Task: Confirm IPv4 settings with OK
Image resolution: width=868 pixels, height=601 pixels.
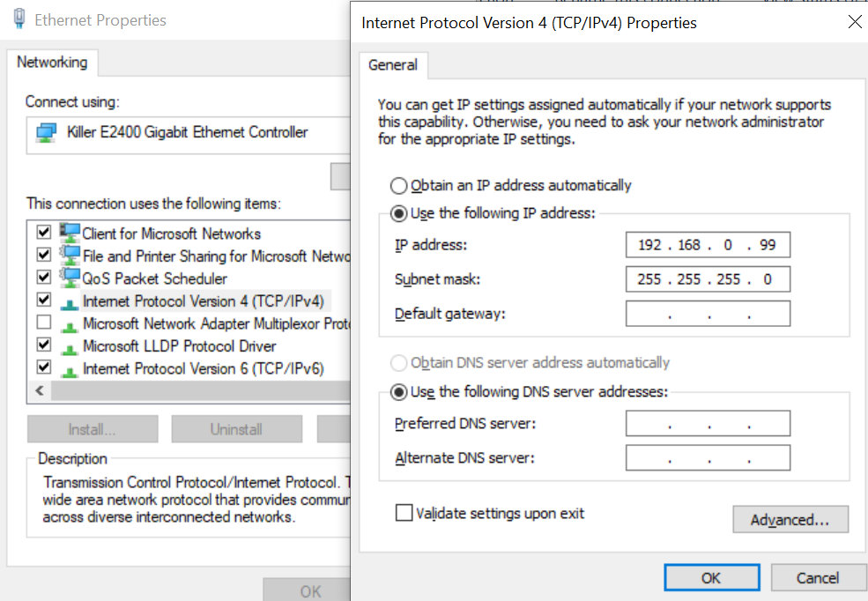Action: point(711,578)
